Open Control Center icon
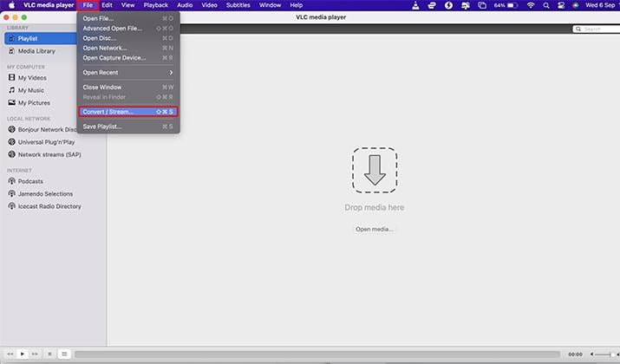This screenshot has width=620, height=364. click(561, 5)
